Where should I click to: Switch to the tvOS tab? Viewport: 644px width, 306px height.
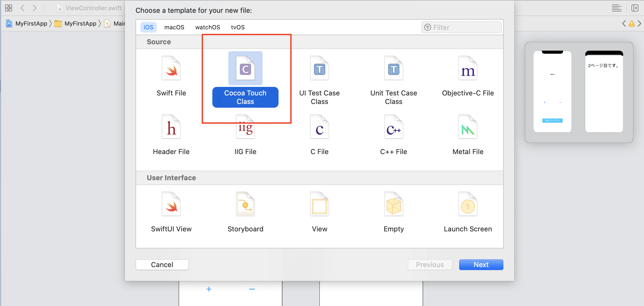coord(238,27)
